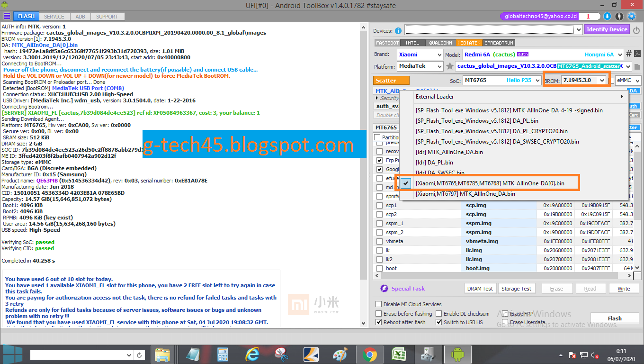Screen dimensions: 644x364
Task: Click the Special Task lightning icon
Action: click(x=384, y=289)
